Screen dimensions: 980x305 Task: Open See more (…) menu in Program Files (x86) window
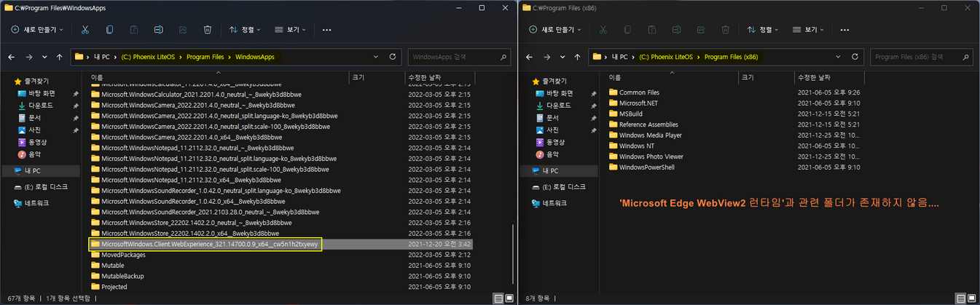coord(844,30)
